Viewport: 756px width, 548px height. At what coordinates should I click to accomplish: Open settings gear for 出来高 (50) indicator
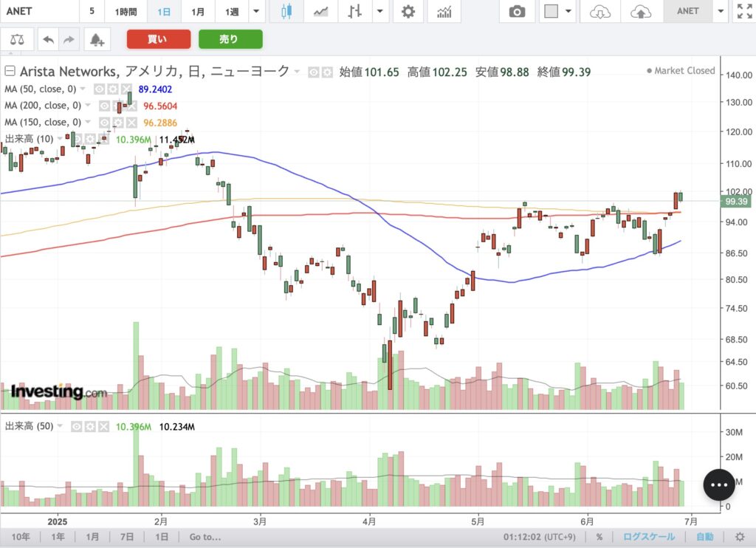[x=90, y=426]
